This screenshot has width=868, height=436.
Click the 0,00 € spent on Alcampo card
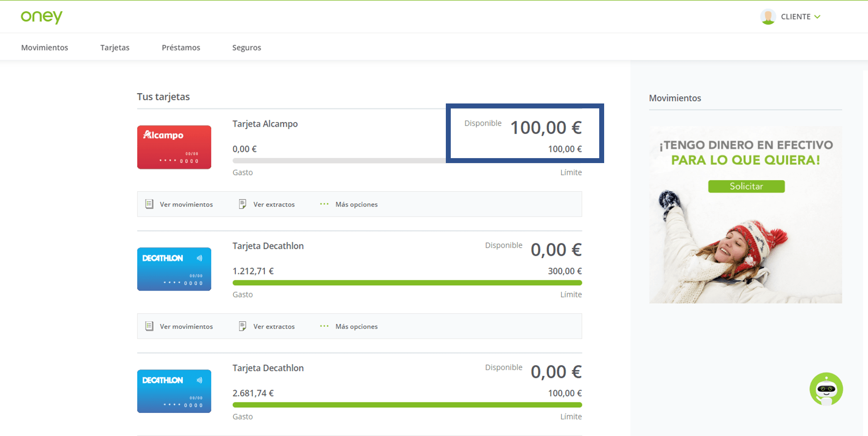tap(245, 149)
